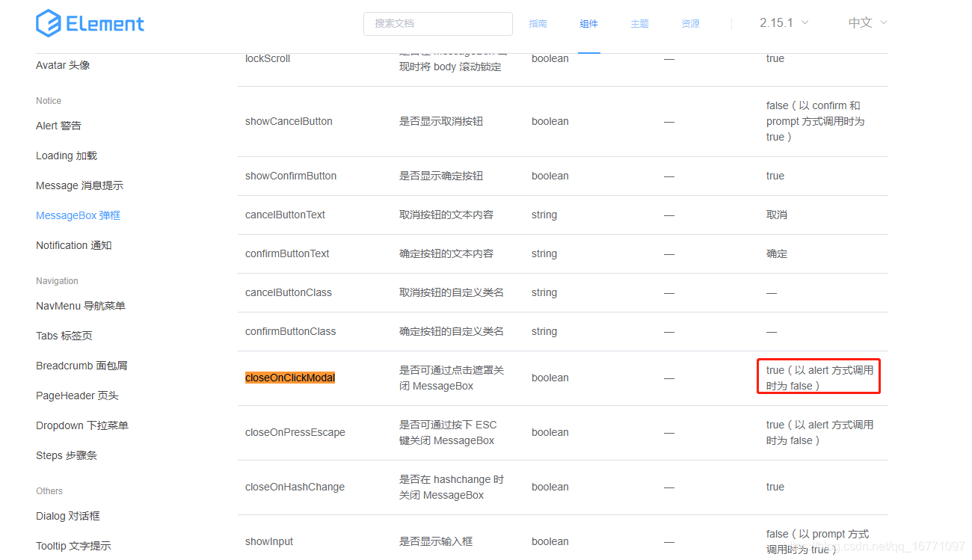Viewport: 972px width, 560px height.
Task: Click the closeOnPressEscape parameter cell
Action: (x=295, y=432)
